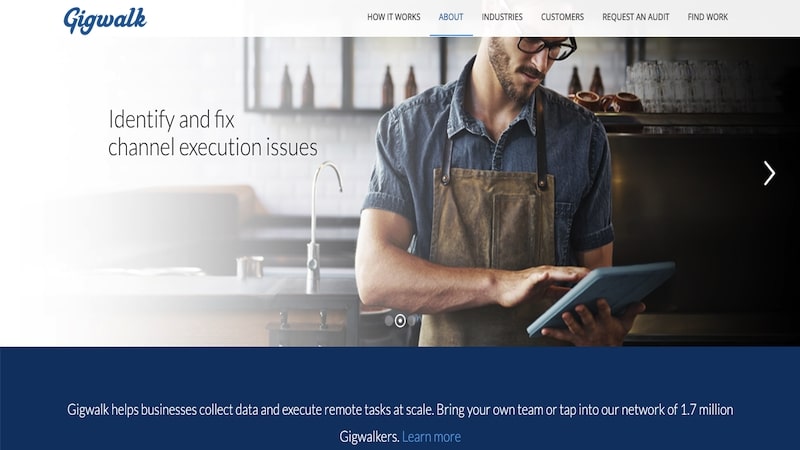Open the Customers navigation item
This screenshot has width=800, height=450.
(x=562, y=17)
